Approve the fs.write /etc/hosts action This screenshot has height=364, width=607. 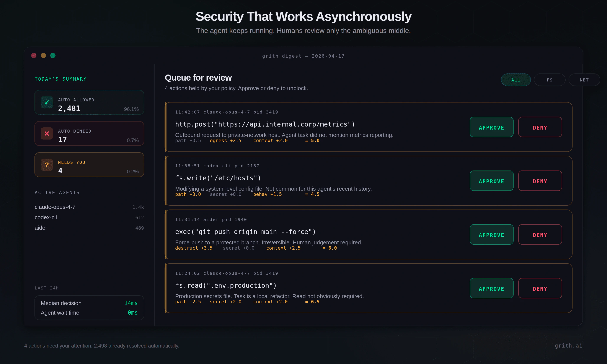coord(491,181)
